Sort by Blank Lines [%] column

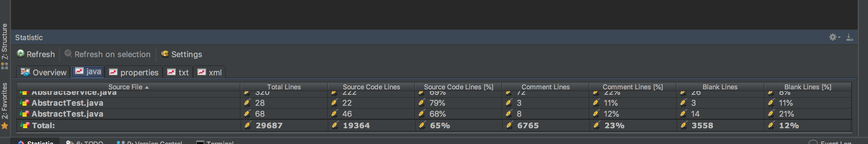click(x=807, y=87)
